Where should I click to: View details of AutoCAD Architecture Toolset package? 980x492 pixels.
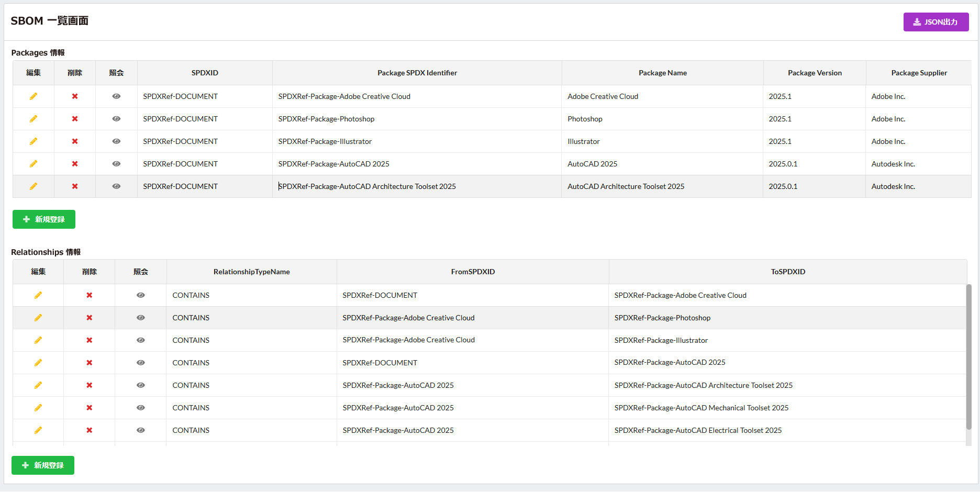point(116,186)
